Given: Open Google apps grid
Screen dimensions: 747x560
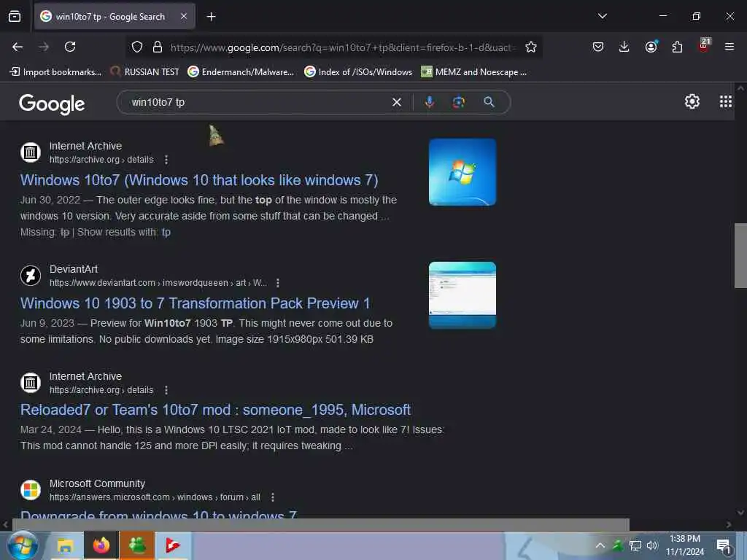Looking at the screenshot, I should click(726, 101).
